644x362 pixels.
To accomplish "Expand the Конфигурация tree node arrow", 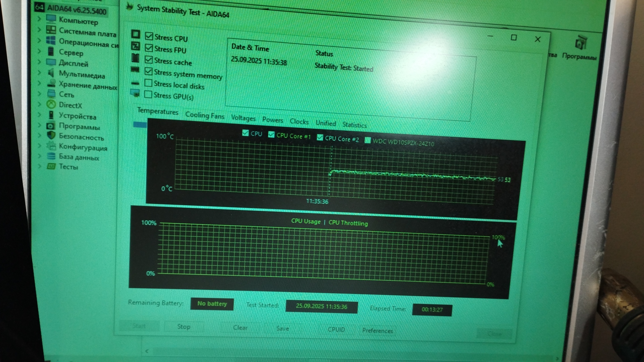I will point(39,146).
